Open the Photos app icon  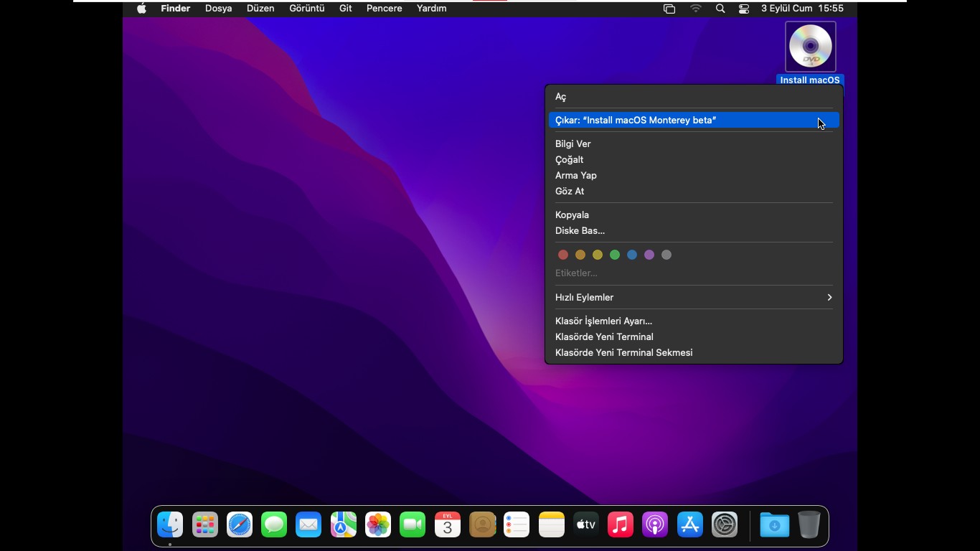[378, 525]
